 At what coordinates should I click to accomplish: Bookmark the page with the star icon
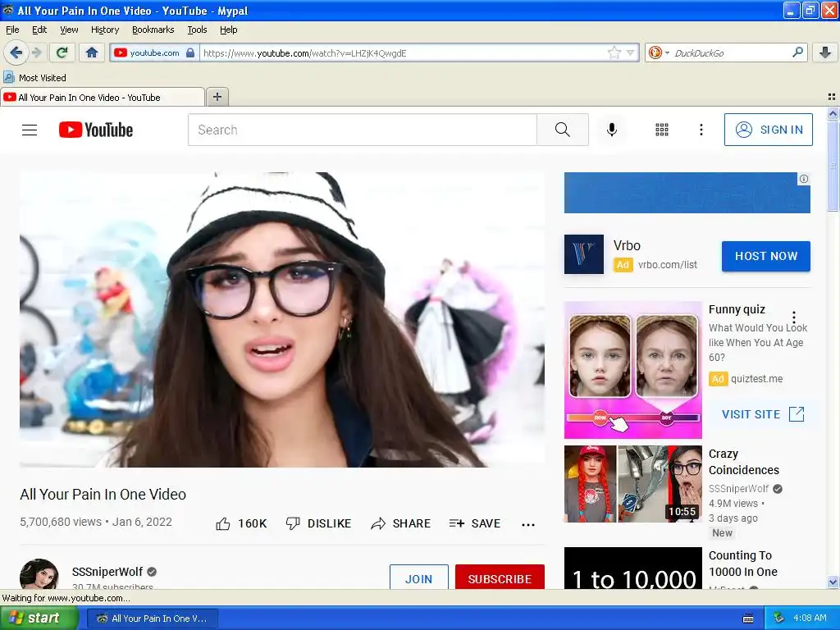point(614,52)
